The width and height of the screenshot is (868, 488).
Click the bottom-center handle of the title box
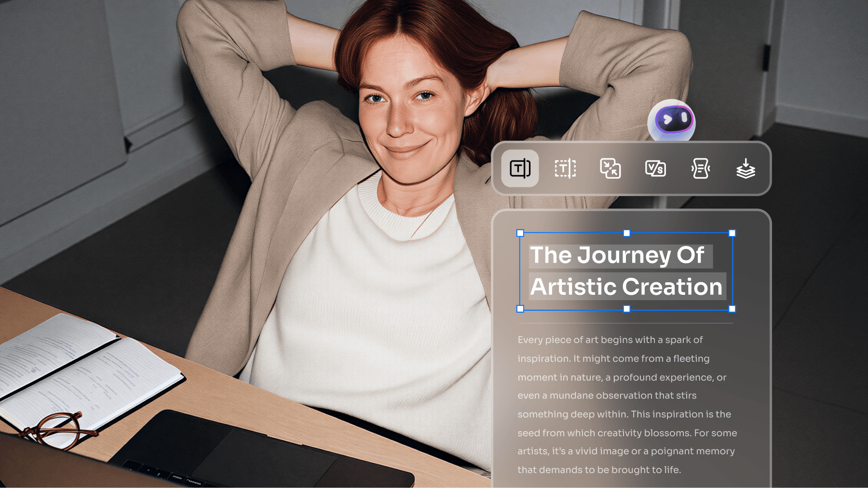pos(627,309)
